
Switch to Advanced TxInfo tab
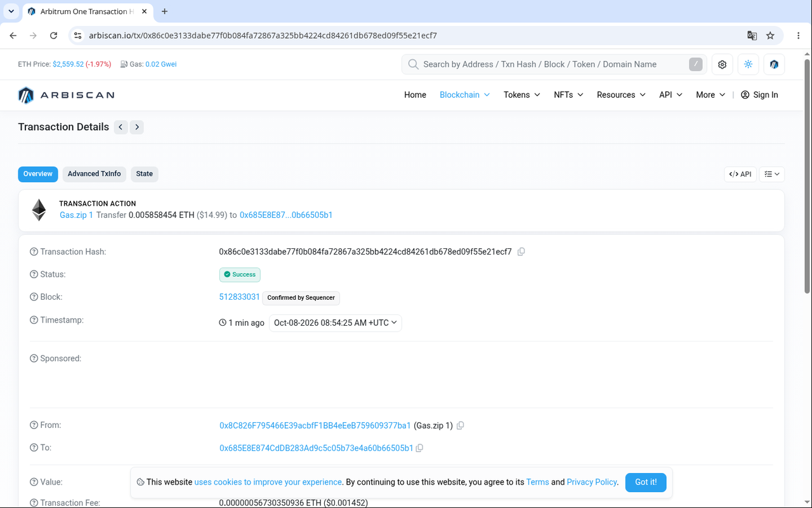[95, 174]
